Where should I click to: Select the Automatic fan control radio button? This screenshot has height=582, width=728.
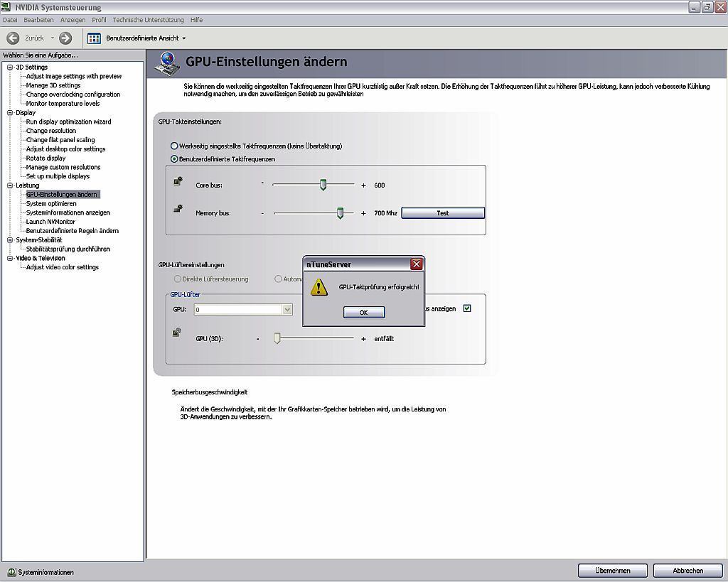tap(278, 279)
